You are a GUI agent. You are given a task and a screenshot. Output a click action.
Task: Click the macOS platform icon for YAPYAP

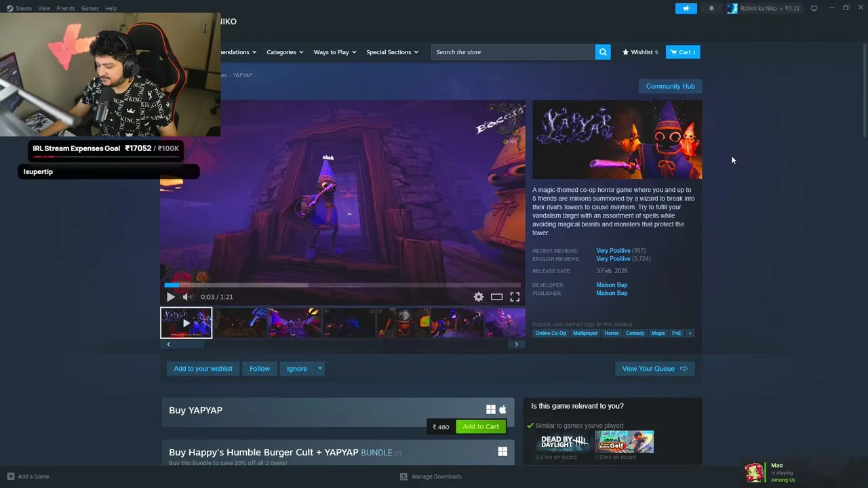pyautogui.click(x=502, y=409)
